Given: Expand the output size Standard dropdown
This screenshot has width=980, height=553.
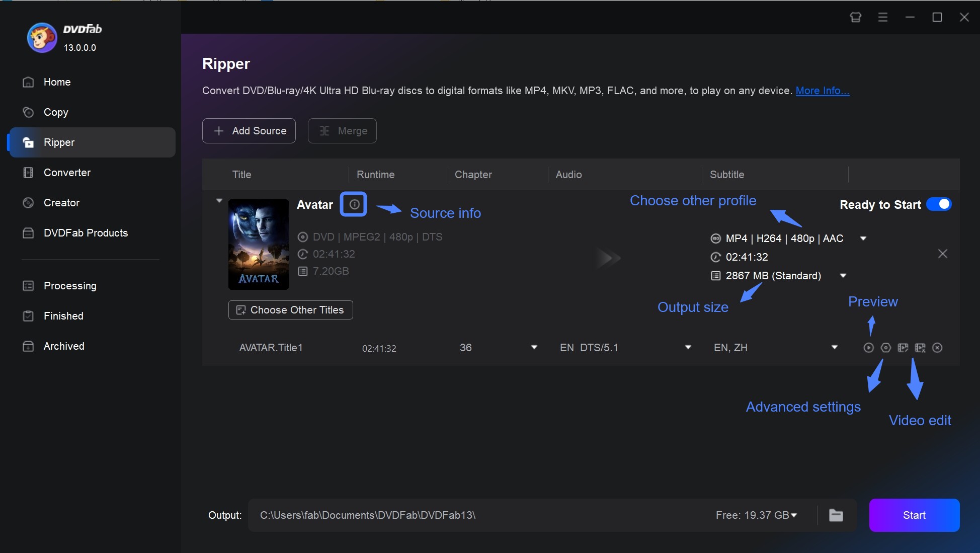Looking at the screenshot, I should click(843, 275).
